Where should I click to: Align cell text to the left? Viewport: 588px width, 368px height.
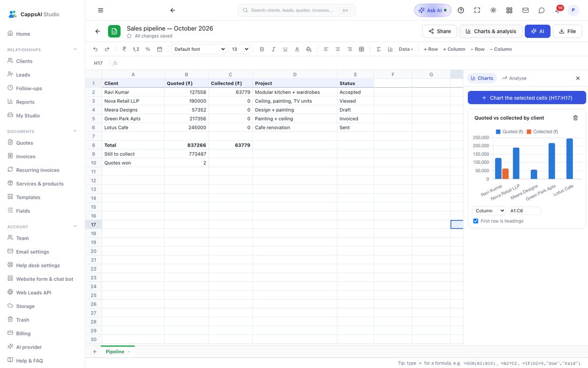pyautogui.click(x=326, y=49)
